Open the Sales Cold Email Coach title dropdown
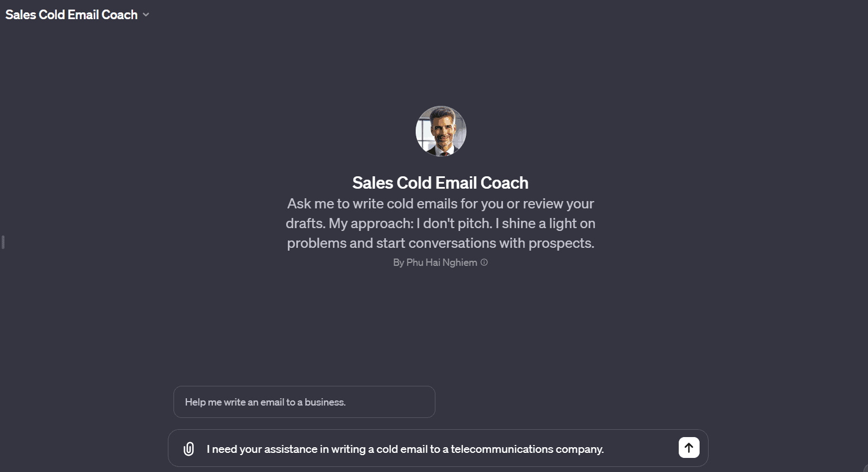 pyautogui.click(x=77, y=15)
